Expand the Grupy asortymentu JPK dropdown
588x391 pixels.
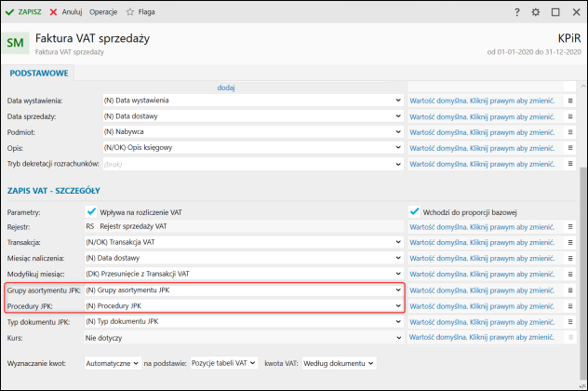[x=397, y=290]
